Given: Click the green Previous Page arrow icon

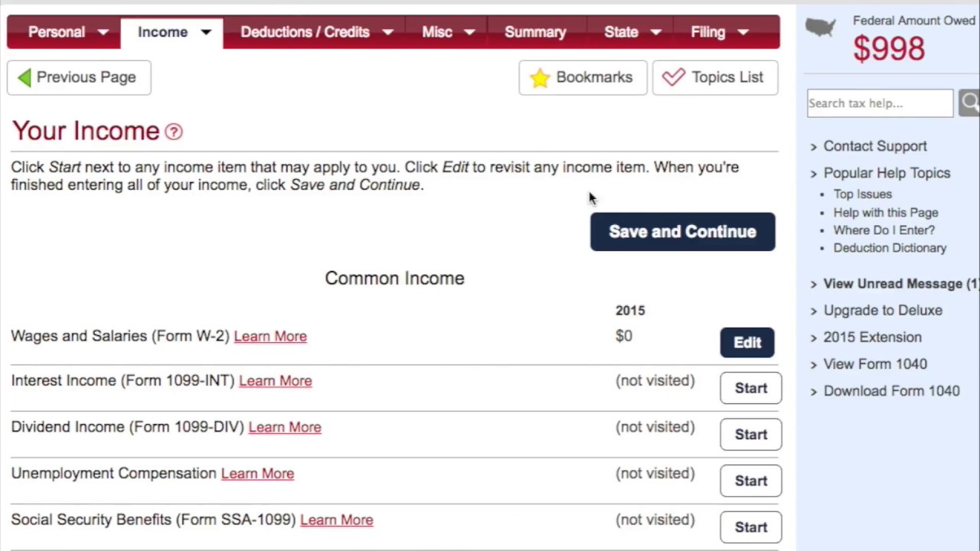Looking at the screenshot, I should (24, 77).
